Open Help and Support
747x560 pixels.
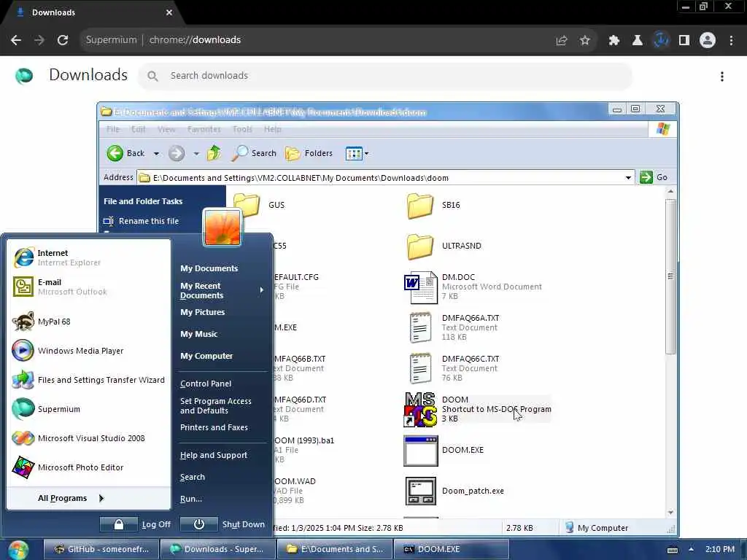(214, 455)
